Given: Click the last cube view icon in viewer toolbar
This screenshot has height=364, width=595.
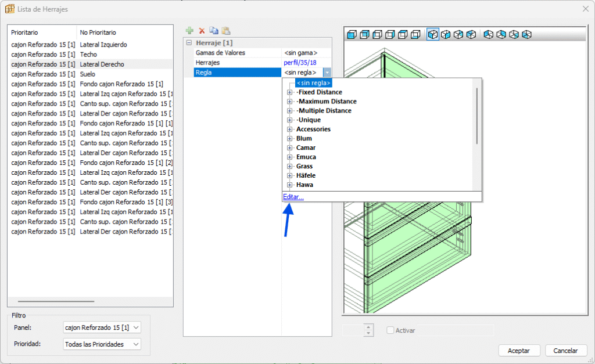Looking at the screenshot, I should click(x=526, y=35).
